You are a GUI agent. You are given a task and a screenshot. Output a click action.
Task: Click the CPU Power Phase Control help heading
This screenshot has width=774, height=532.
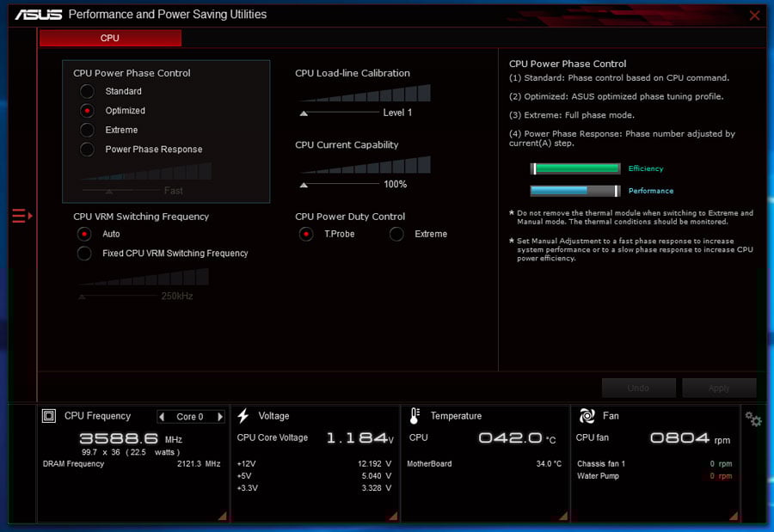(568, 64)
